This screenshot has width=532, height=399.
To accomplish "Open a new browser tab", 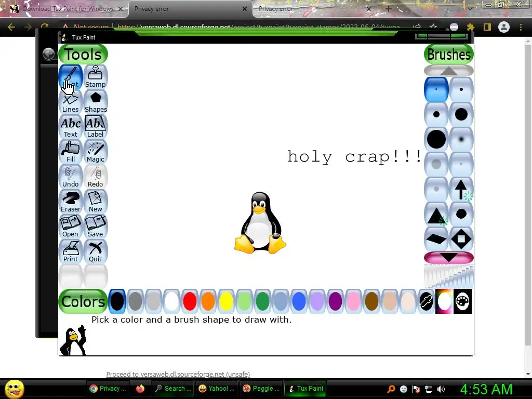I will pos(389,9).
